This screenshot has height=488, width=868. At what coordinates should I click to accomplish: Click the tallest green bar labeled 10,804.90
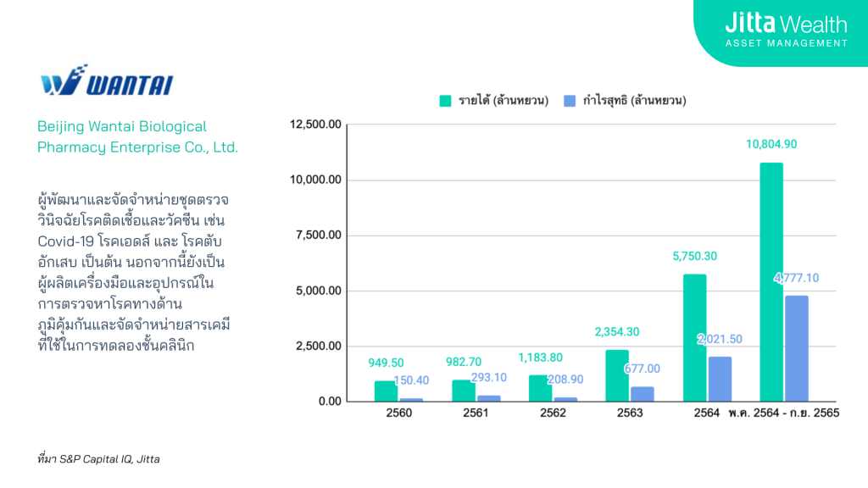click(771, 281)
